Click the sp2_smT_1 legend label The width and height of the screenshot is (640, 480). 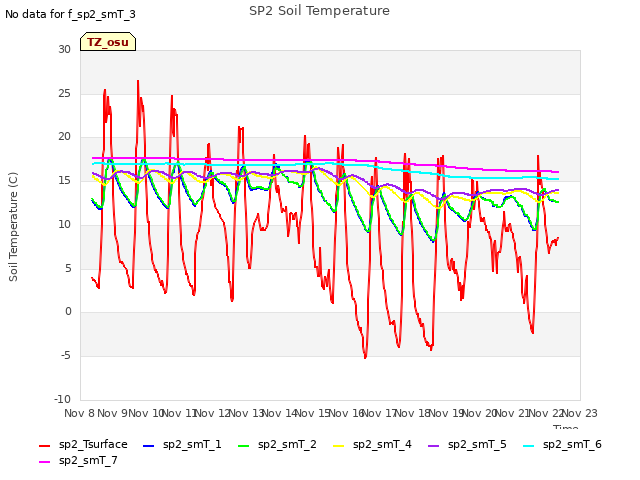(192, 444)
